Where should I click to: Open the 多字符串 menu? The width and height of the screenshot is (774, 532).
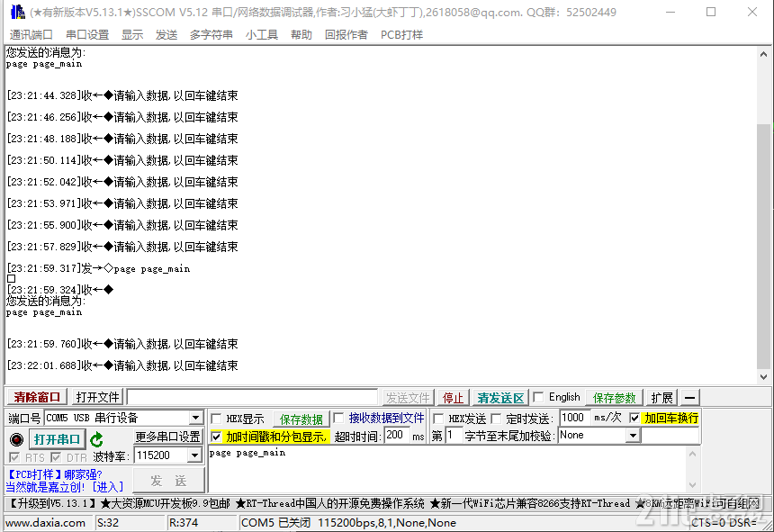(211, 34)
